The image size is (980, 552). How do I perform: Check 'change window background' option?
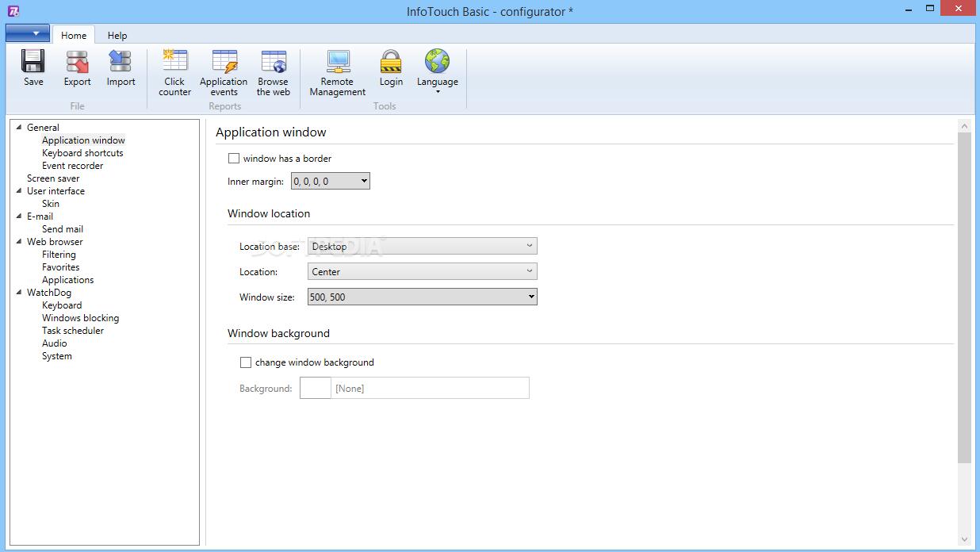246,362
